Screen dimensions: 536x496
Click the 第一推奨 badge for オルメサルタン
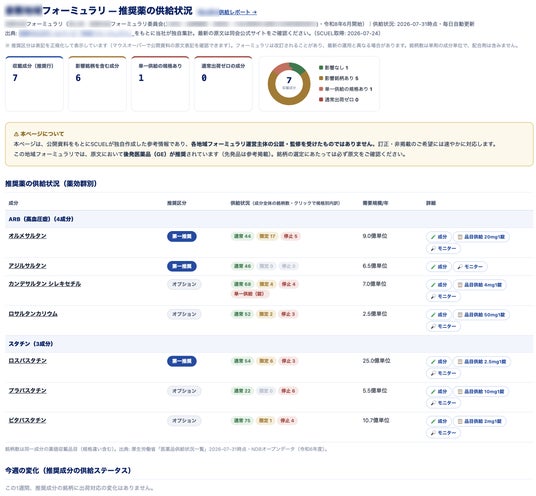click(182, 236)
